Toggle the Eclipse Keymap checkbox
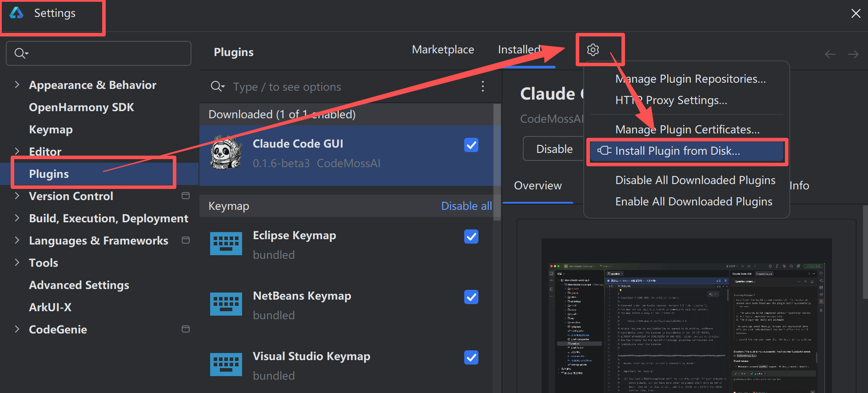Image resolution: width=868 pixels, height=393 pixels. tap(471, 237)
